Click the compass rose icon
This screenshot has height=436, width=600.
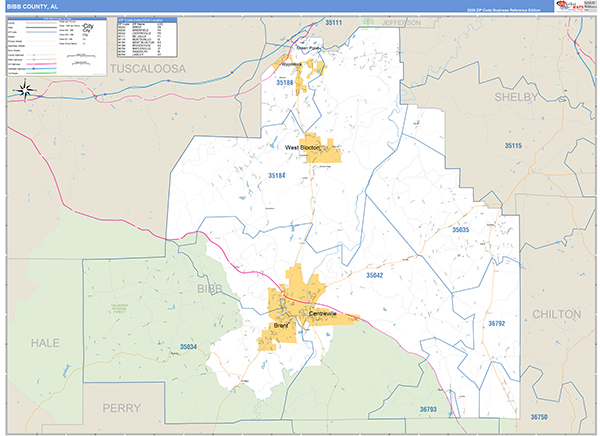[x=25, y=90]
